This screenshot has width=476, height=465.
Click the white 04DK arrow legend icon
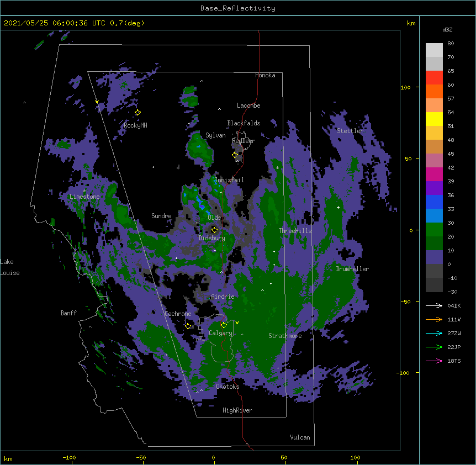[434, 305]
